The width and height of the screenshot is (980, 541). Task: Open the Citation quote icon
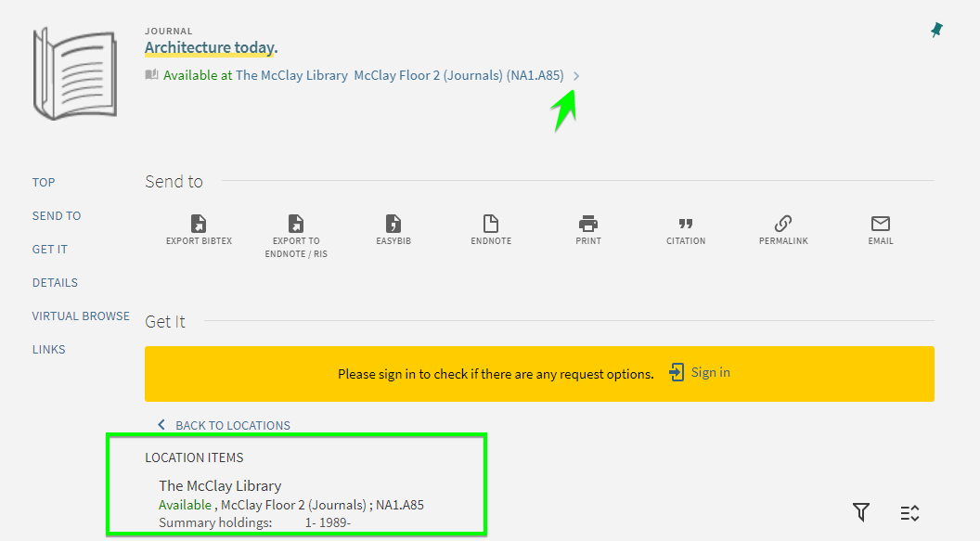pos(686,224)
